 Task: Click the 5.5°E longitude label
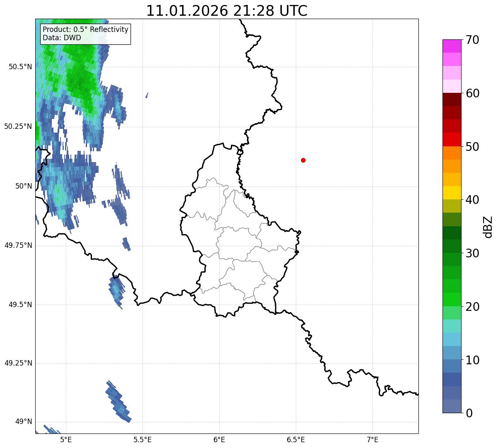click(143, 439)
